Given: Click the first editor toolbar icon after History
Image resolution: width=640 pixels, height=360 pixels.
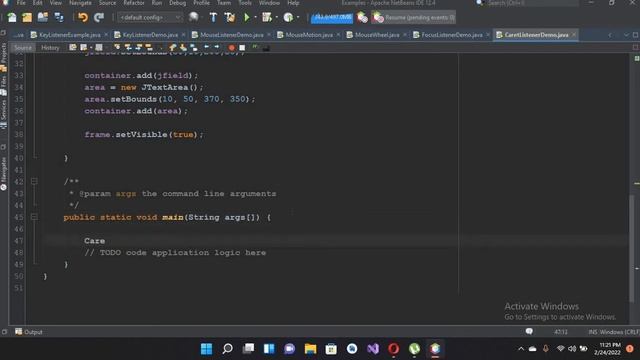Looking at the screenshot, I should tap(73, 47).
